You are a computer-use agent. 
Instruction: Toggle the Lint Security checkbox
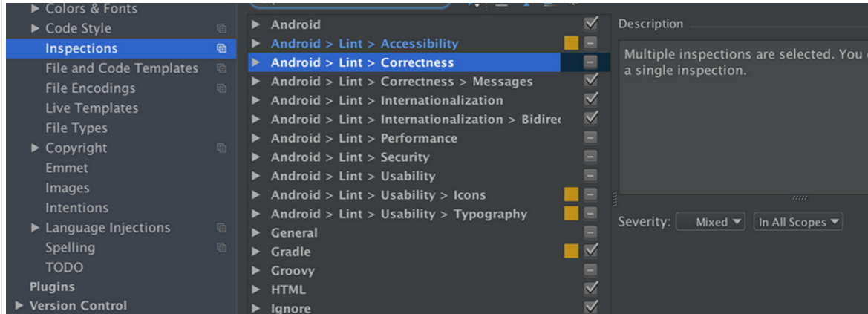590,157
